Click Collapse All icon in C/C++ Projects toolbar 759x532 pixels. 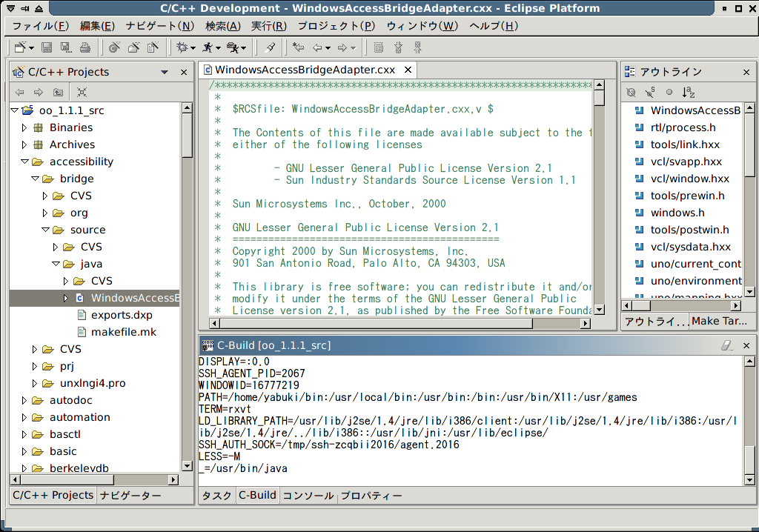pyautogui.click(x=82, y=93)
